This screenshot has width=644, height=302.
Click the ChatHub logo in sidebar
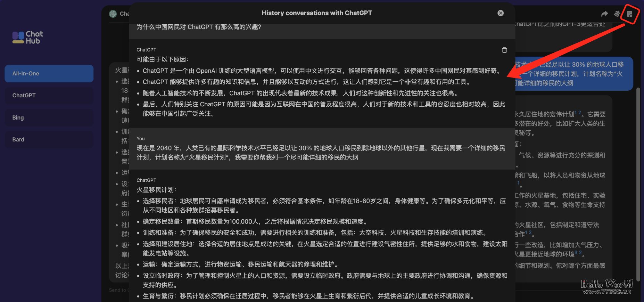click(x=28, y=37)
